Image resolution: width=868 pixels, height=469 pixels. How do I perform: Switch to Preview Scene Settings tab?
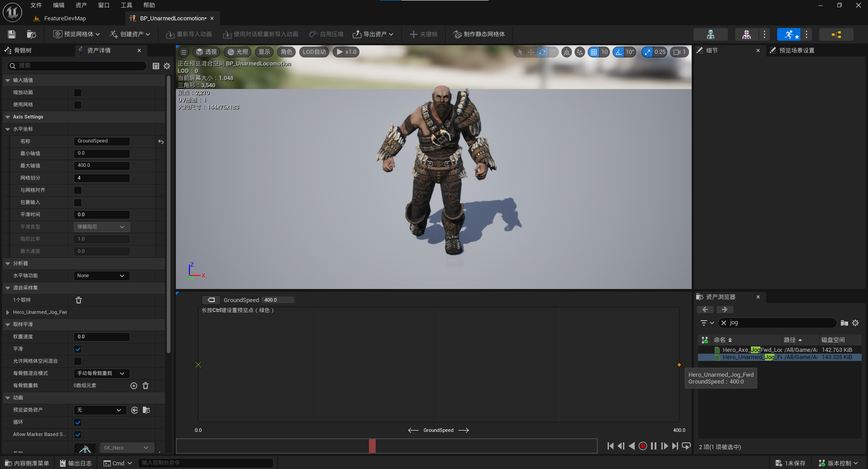coord(797,51)
